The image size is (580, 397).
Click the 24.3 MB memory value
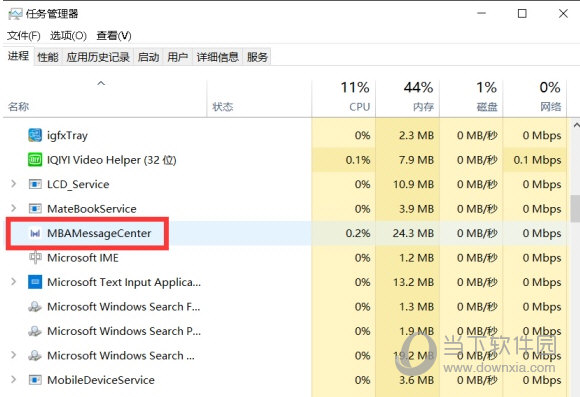(x=413, y=233)
